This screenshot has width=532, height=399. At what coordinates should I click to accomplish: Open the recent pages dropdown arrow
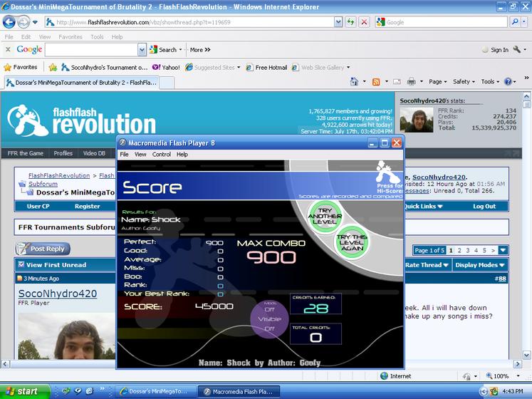click(x=35, y=22)
